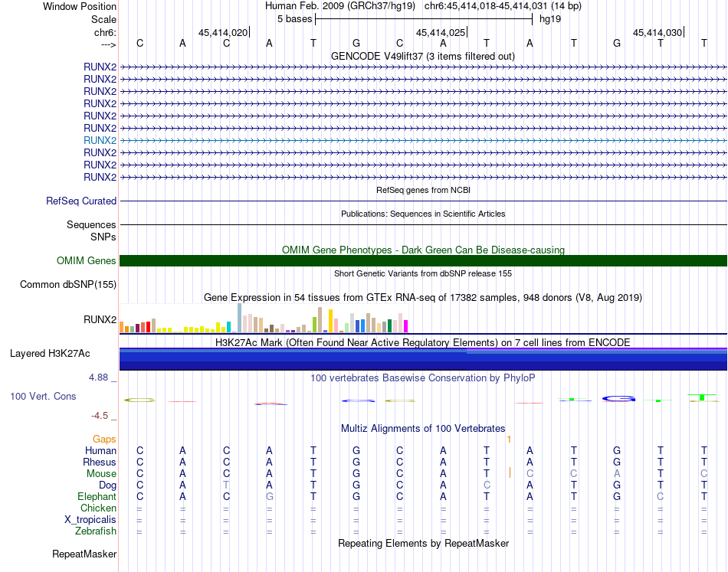Image resolution: width=728 pixels, height=572 pixels.
Task: Click the 'RefSeq genes from NCBI' title
Action: pyautogui.click(x=423, y=190)
